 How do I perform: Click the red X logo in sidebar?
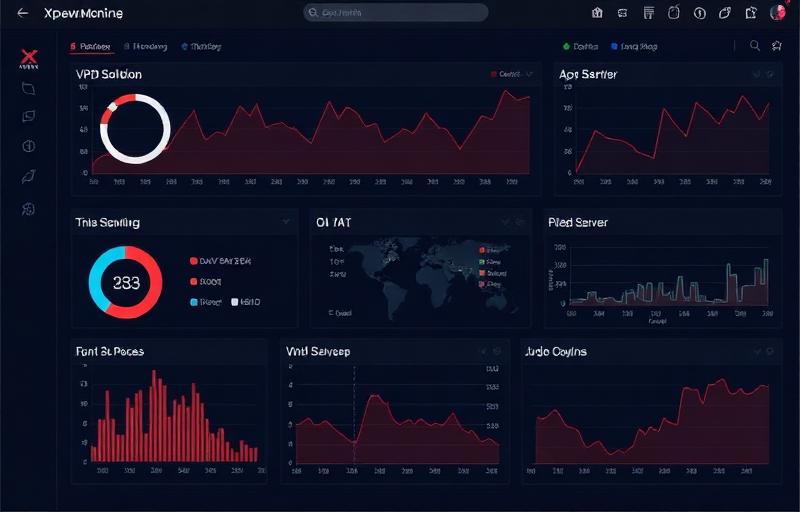click(x=29, y=58)
